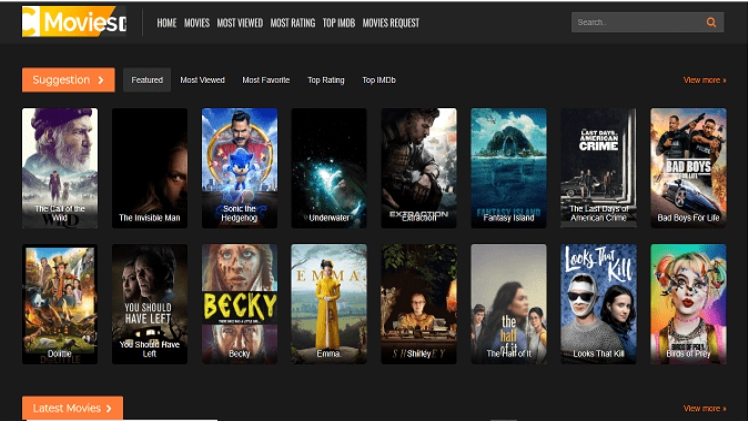Open the Extraction movie poster

click(419, 168)
